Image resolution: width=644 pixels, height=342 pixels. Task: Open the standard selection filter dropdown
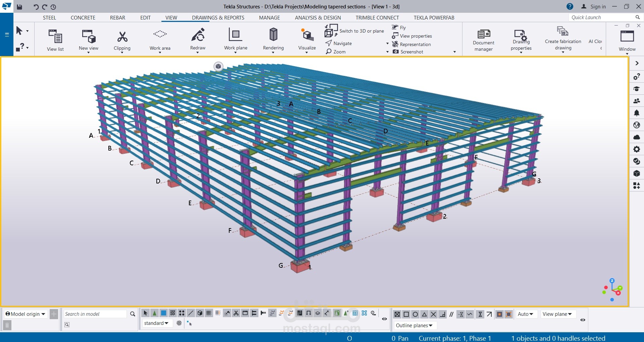156,323
